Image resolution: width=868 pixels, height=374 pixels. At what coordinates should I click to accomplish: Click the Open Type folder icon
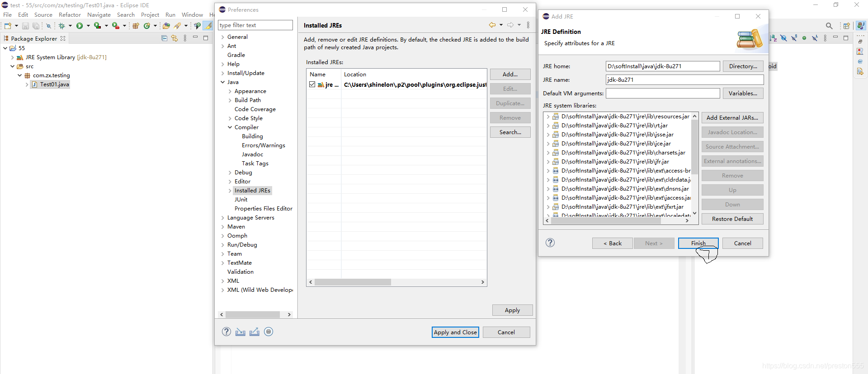point(166,26)
